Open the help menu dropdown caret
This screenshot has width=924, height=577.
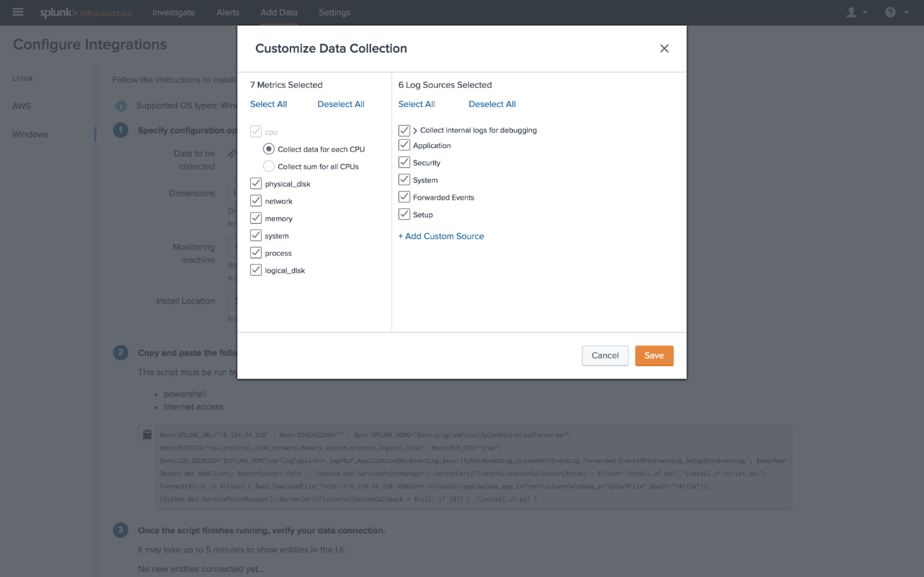tap(906, 12)
